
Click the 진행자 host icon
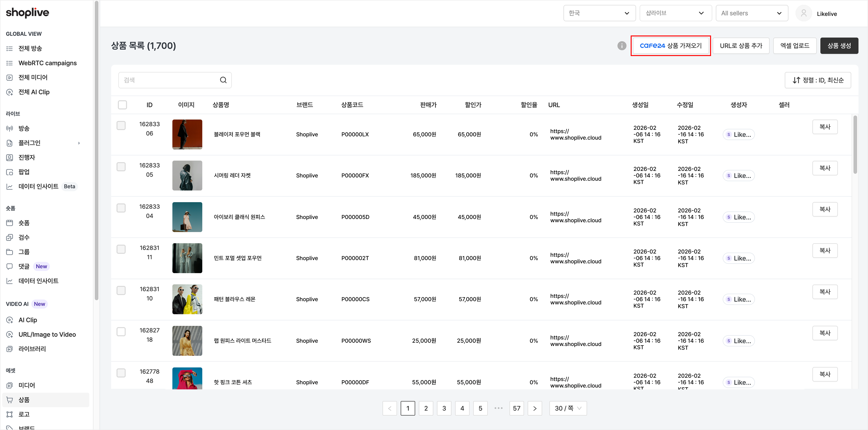pyautogui.click(x=9, y=157)
